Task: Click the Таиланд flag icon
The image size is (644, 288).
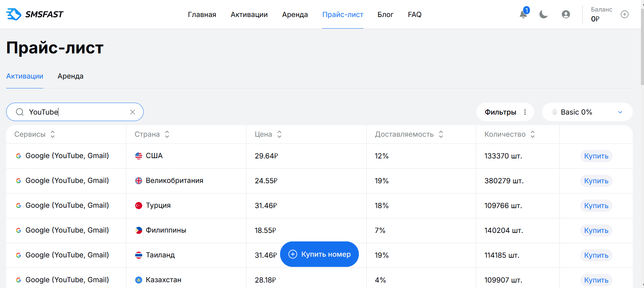Action: [139, 255]
